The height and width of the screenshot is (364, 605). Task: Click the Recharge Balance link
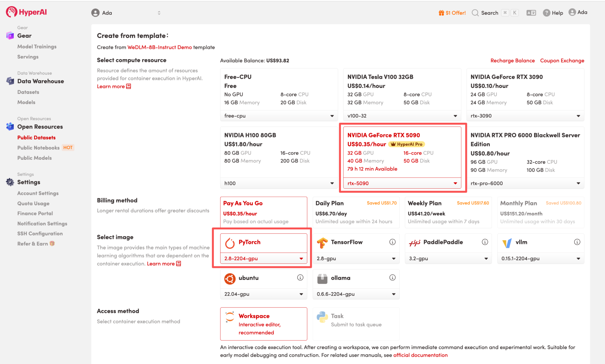(512, 60)
